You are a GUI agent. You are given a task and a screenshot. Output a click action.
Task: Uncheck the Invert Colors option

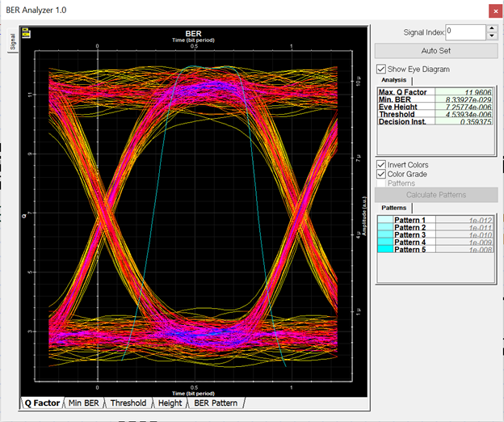click(382, 165)
